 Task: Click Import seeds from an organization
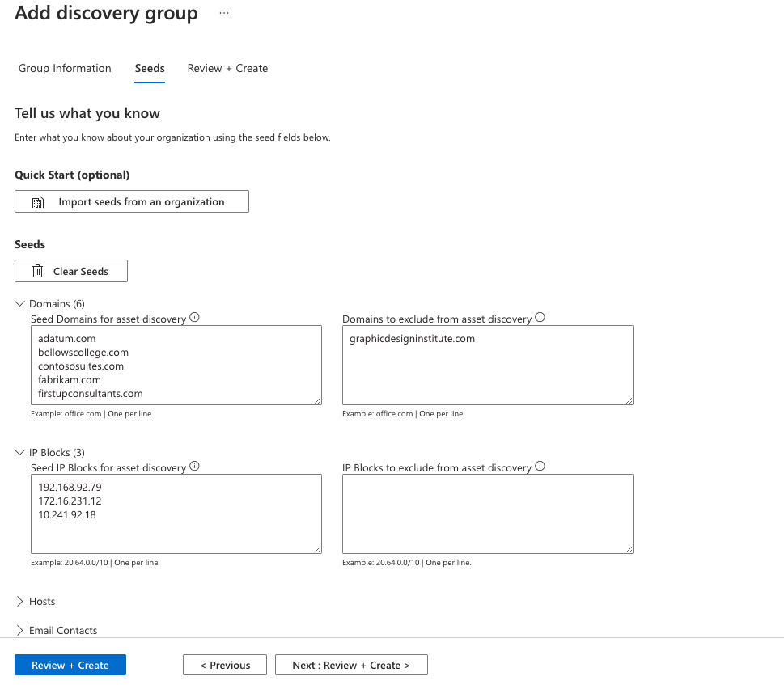point(131,201)
